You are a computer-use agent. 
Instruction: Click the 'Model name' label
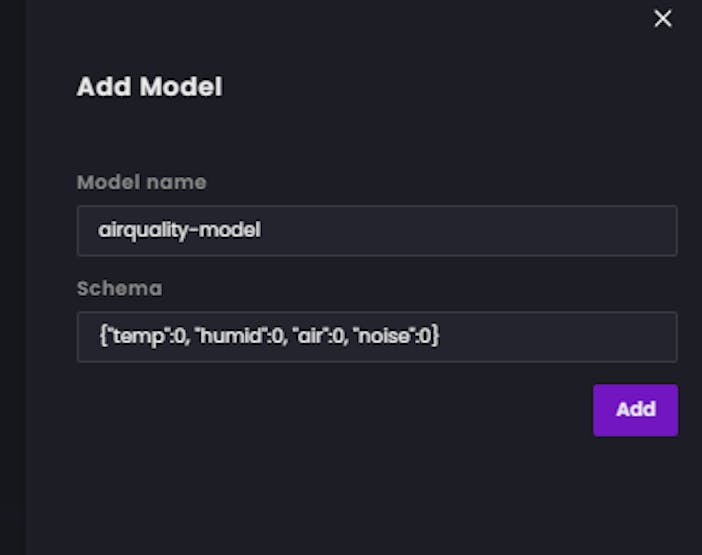pos(141,183)
